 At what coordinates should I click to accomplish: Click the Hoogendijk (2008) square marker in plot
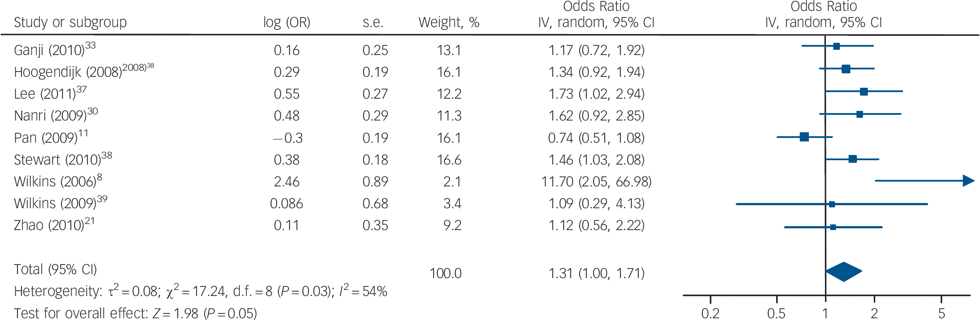(846, 69)
